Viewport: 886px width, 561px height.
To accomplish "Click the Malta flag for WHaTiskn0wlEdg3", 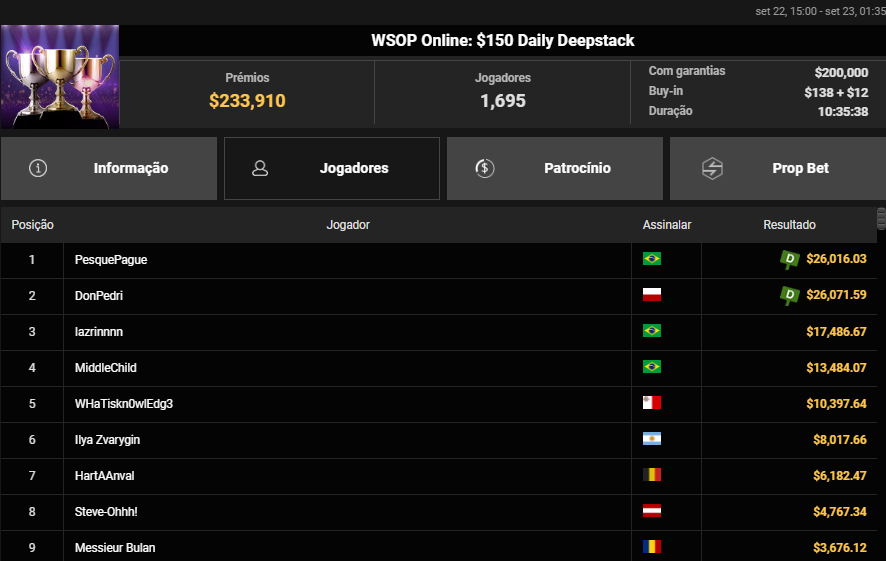I will [652, 403].
